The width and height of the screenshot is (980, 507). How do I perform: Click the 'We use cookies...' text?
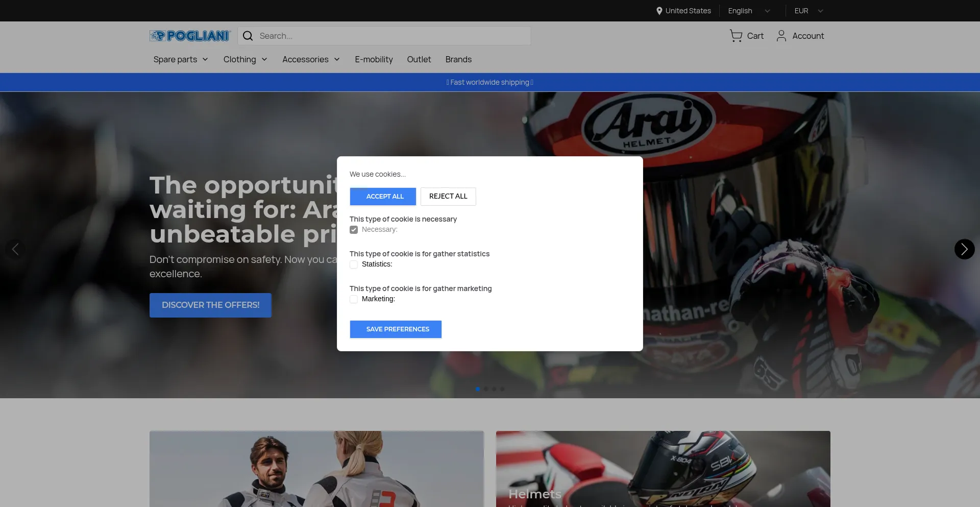(x=378, y=174)
